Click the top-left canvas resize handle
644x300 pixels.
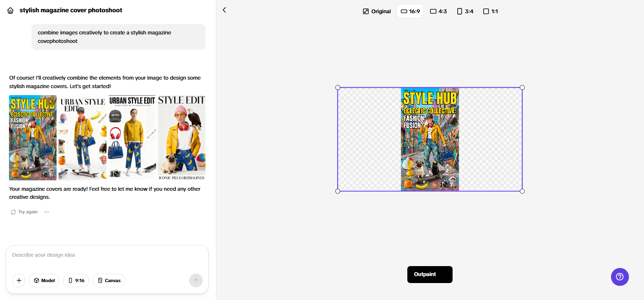pyautogui.click(x=338, y=88)
